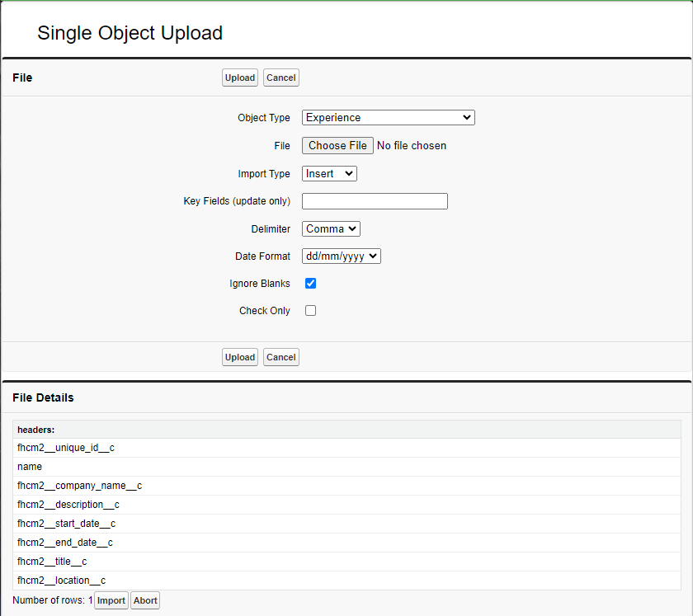Screen dimensions: 693x616
Task: Expand the Import Type dropdown
Action: tap(329, 174)
